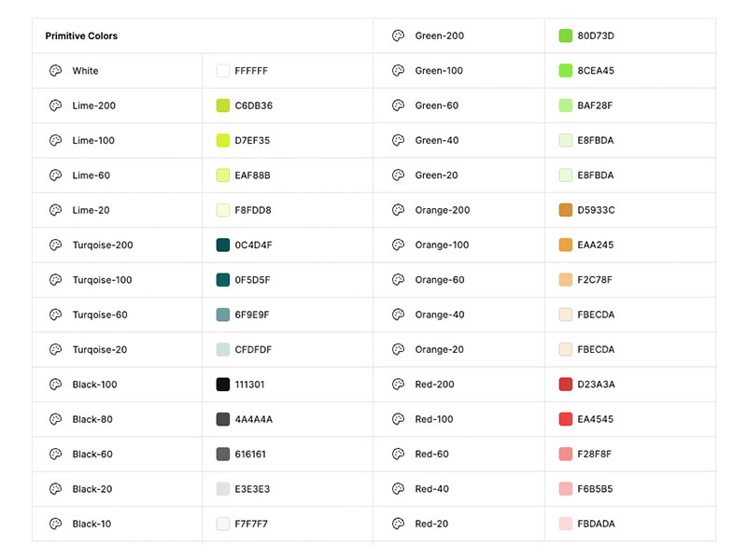Click the Lime-60 variable name
This screenshot has height=560, width=747.
[92, 175]
